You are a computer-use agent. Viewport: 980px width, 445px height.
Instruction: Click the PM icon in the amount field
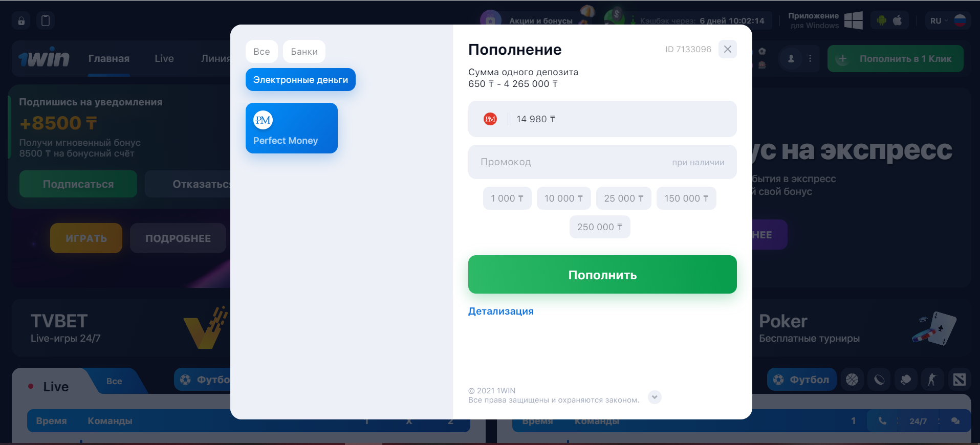490,119
